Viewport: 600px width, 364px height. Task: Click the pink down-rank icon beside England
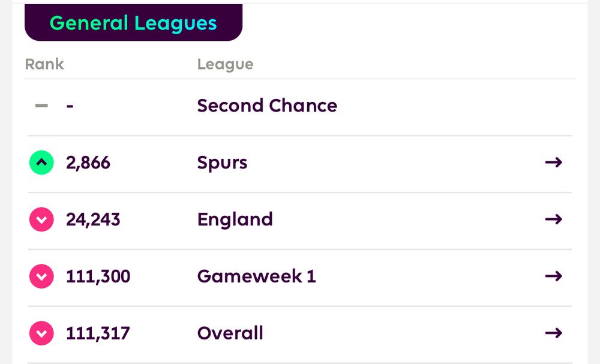click(x=41, y=219)
